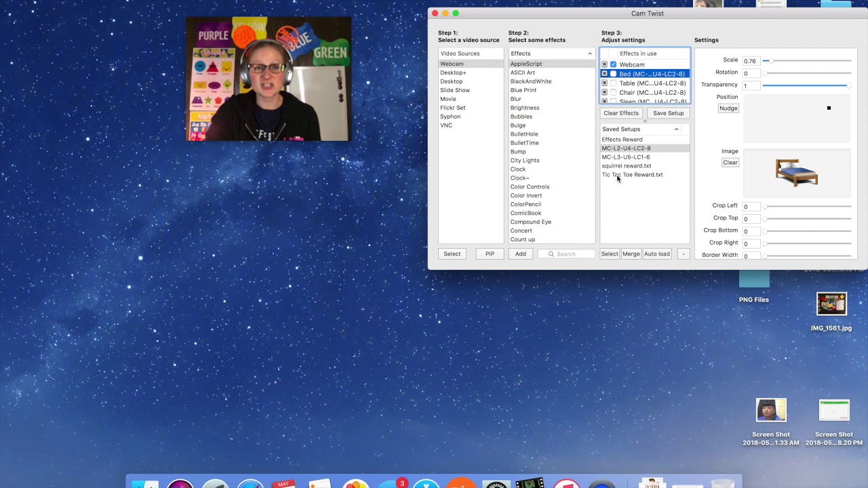Click the PIP button
Viewport: 868px width, 488px height.
[x=490, y=254]
